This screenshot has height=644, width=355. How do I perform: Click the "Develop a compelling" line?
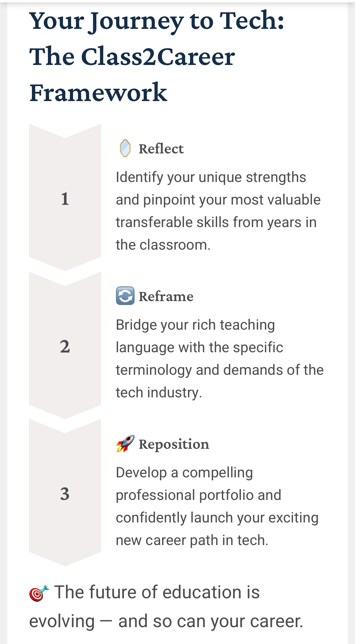pyautogui.click(x=184, y=473)
